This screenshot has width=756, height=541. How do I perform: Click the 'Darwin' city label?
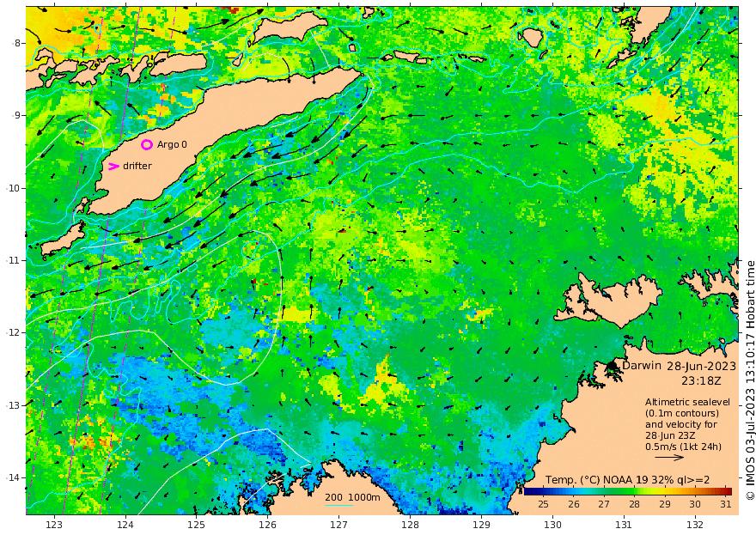[642, 366]
